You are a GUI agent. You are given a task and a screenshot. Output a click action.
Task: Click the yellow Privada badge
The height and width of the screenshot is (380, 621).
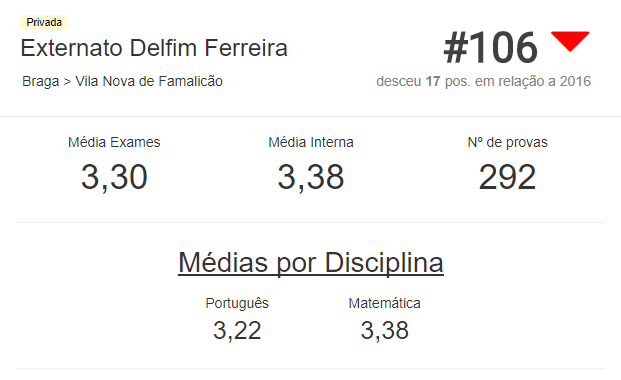point(44,22)
